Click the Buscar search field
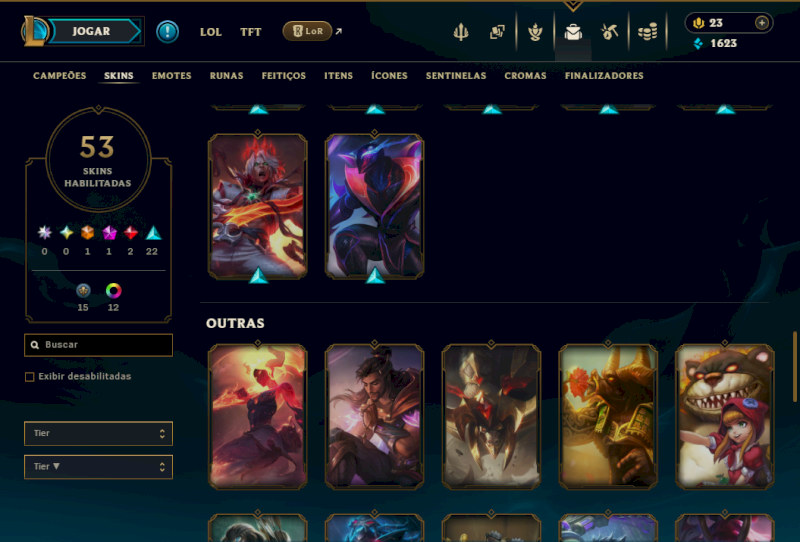The height and width of the screenshot is (542, 800). click(x=98, y=345)
